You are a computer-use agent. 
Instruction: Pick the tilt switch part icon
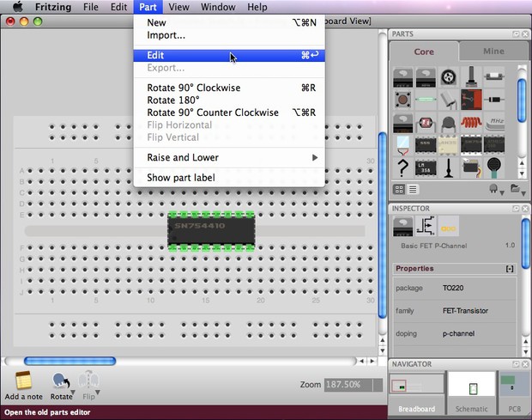tap(448, 100)
